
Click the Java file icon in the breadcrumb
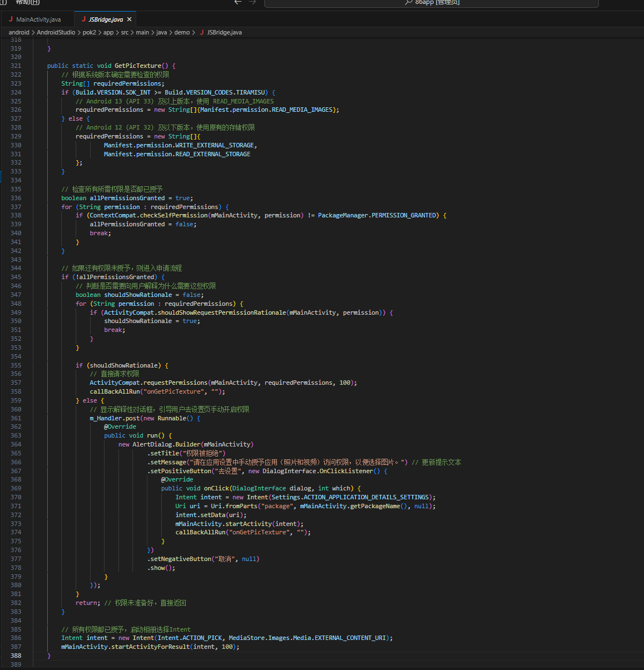[201, 32]
